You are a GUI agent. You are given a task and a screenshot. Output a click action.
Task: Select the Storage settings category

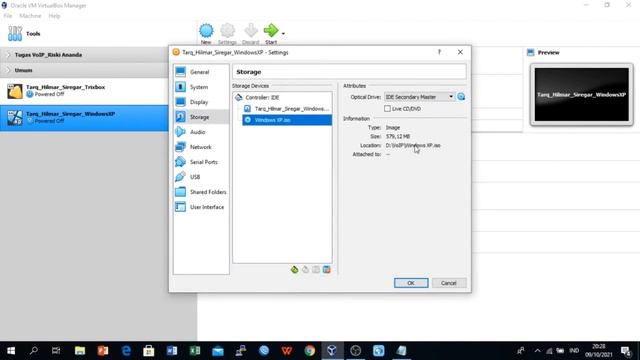[x=200, y=117]
